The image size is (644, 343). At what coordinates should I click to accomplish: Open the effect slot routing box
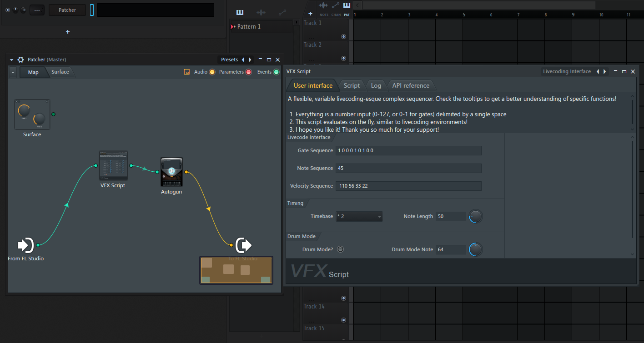(x=37, y=10)
